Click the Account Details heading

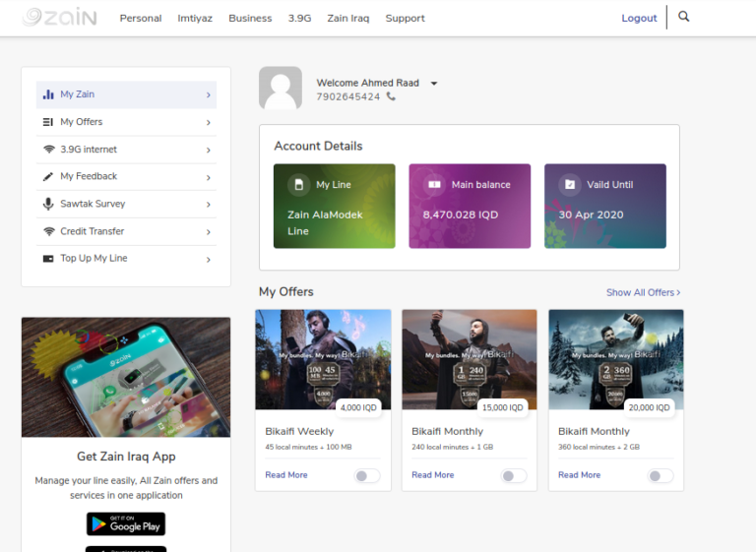[x=318, y=146]
